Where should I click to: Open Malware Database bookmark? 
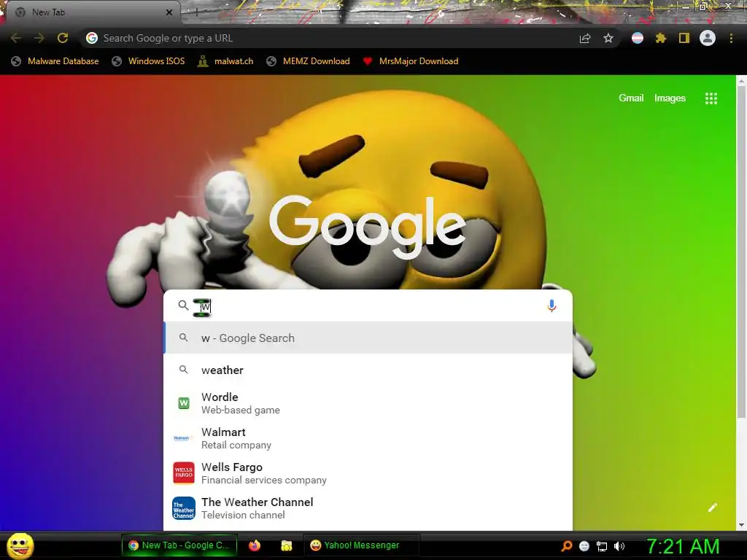[55, 61]
